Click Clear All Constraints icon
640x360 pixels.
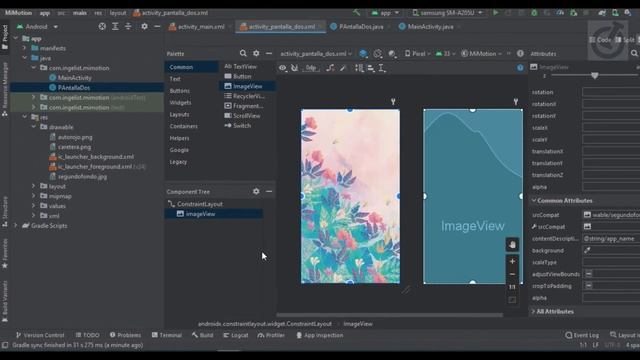[330, 68]
